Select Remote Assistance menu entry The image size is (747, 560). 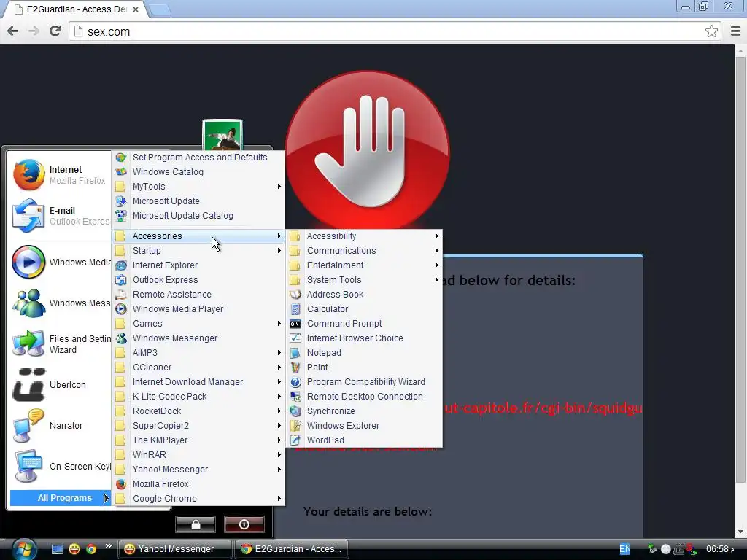198,295
